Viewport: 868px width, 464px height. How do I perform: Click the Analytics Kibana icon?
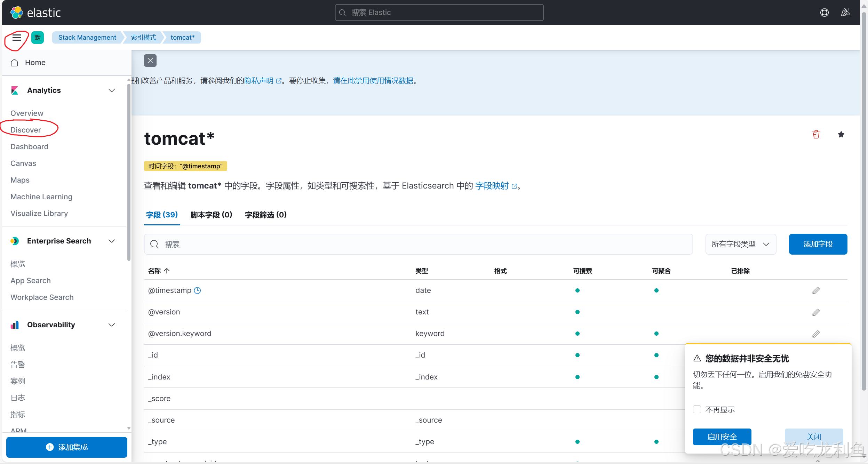pyautogui.click(x=15, y=90)
